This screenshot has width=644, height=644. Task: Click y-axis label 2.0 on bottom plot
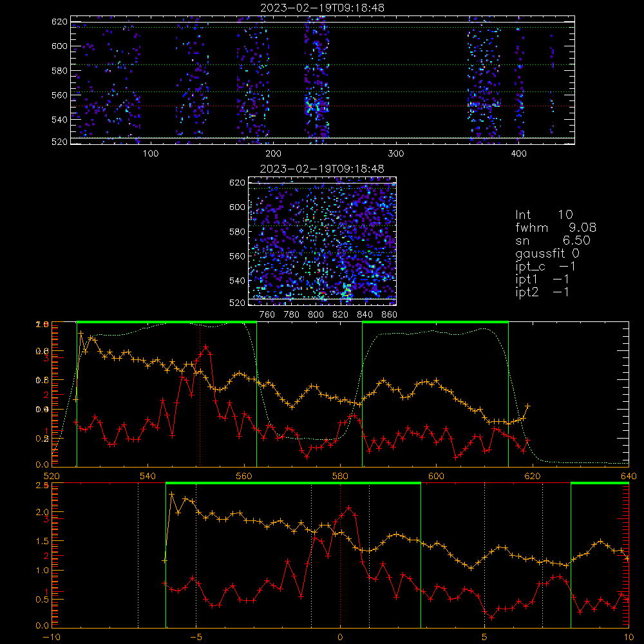[42, 512]
